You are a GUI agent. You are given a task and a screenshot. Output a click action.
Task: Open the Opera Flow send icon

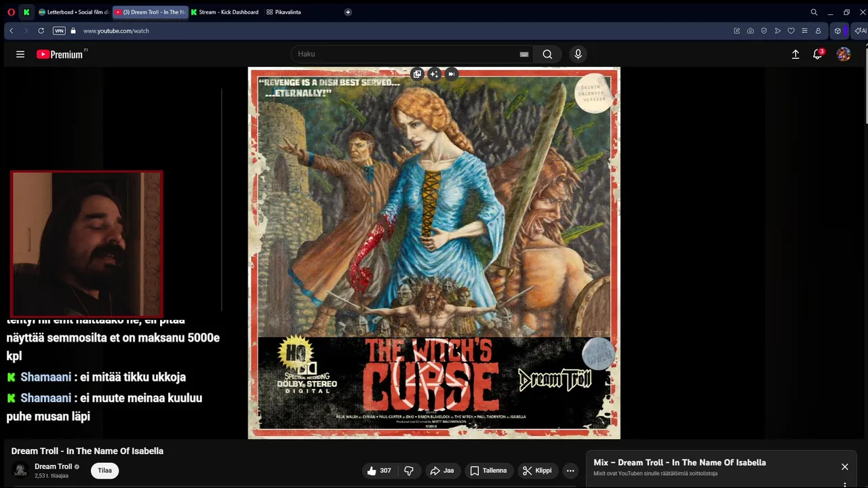click(777, 30)
